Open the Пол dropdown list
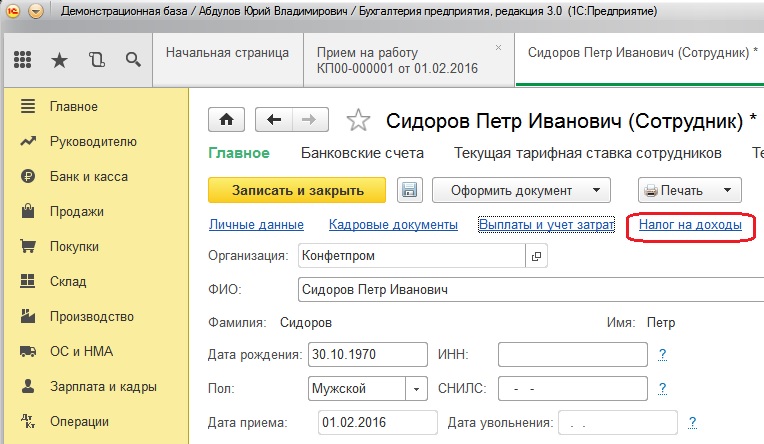This screenshot has height=444, width=764. click(416, 388)
